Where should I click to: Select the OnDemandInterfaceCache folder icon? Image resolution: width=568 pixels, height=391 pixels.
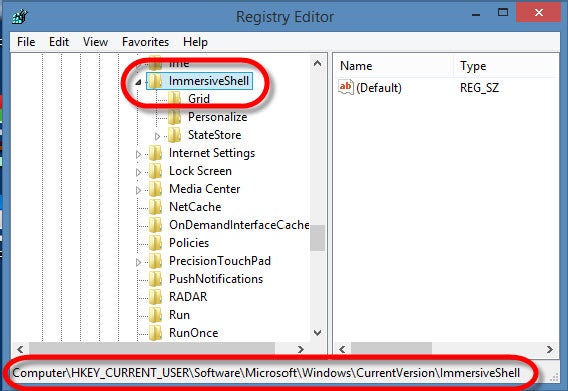[x=156, y=225]
